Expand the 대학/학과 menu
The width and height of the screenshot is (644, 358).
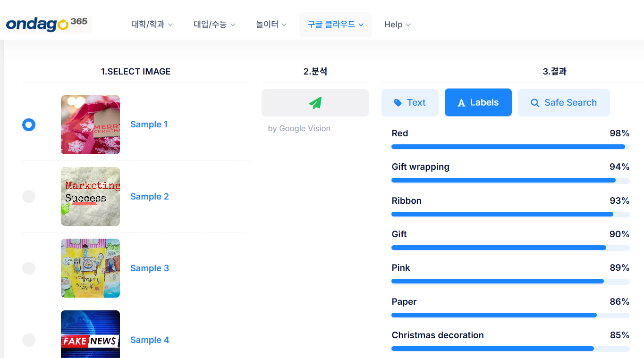(x=152, y=25)
